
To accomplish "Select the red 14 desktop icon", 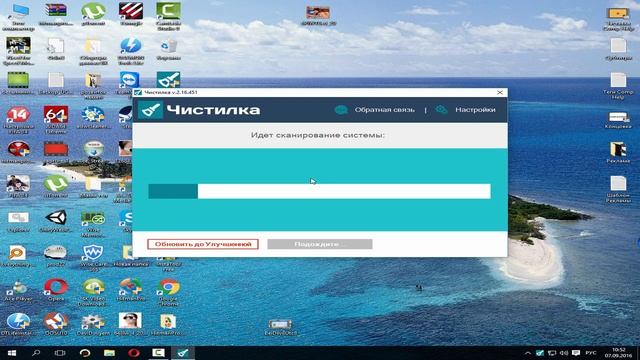I will click(x=18, y=120).
